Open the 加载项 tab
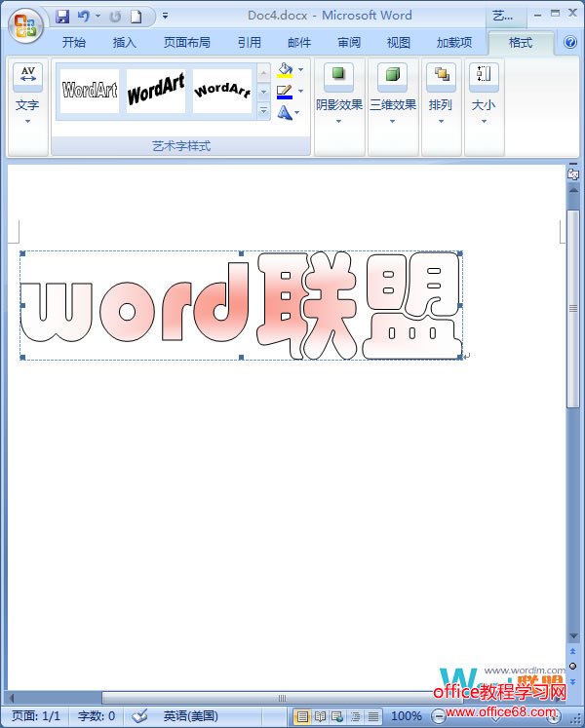This screenshot has height=728, width=585. coord(454,43)
